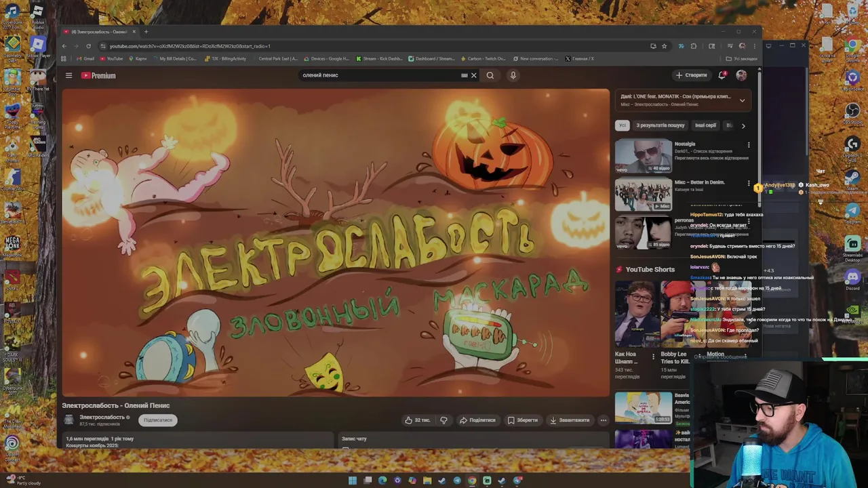Screen dimensions: 868x488
Task: Download video via Завантажити button
Action: 570,420
